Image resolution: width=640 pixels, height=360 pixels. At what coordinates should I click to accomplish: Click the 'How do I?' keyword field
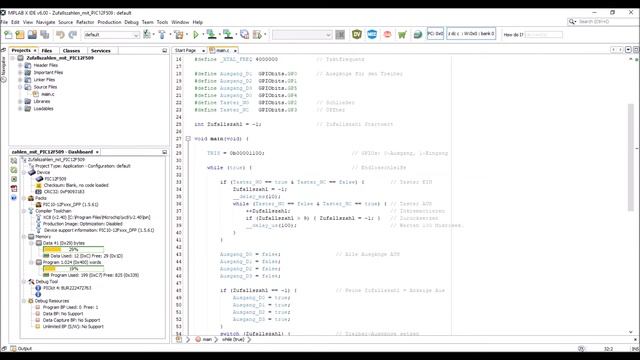(x=543, y=35)
